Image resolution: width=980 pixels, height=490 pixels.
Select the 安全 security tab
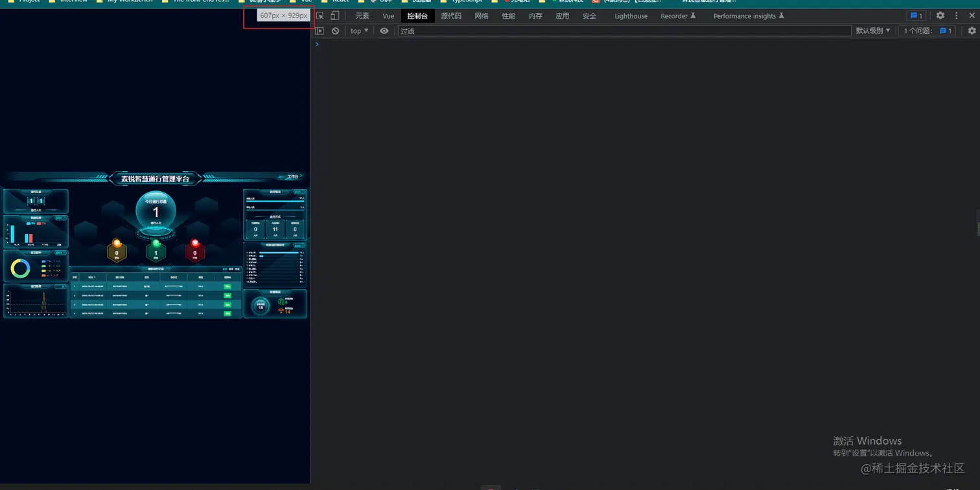(x=589, y=16)
